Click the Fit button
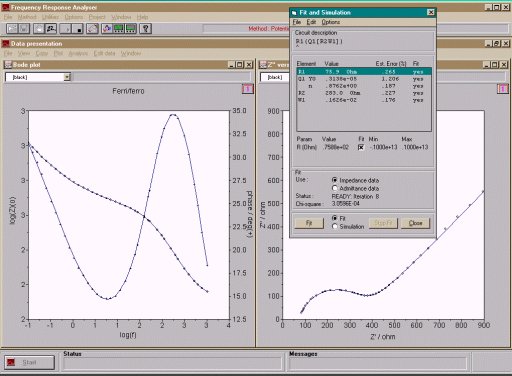Viewport: 512px width, 376px height. click(x=309, y=223)
